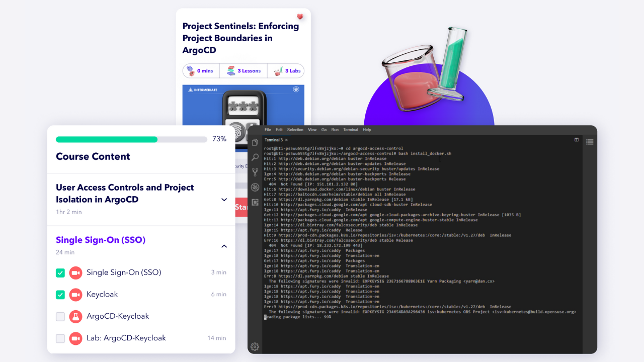644x362 pixels.
Task: Open the File menu in the IDE
Action: 268,130
